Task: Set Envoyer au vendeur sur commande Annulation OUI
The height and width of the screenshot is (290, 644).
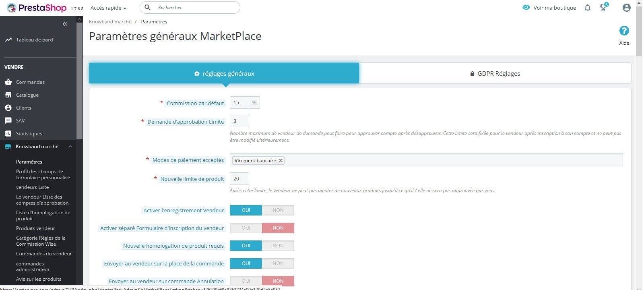Action: click(x=246, y=281)
